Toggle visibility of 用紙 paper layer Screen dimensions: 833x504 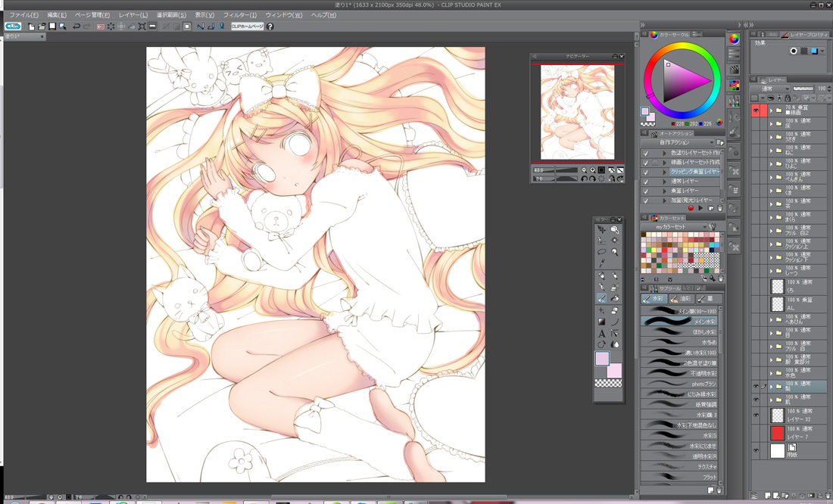[x=756, y=450]
